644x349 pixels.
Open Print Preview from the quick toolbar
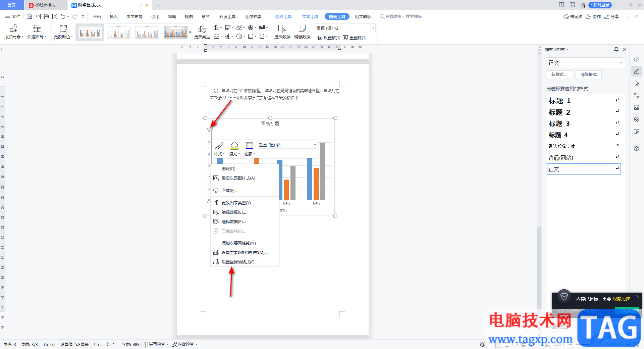click(x=54, y=16)
